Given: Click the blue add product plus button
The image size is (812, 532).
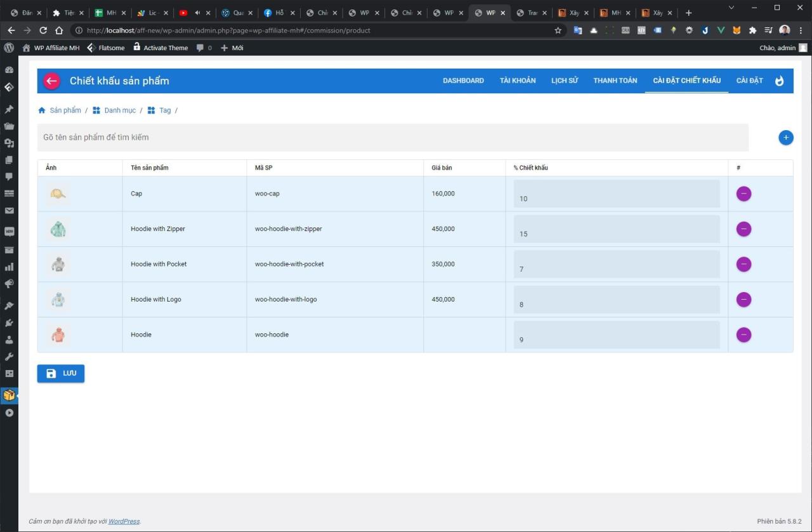Looking at the screenshot, I should tap(785, 137).
